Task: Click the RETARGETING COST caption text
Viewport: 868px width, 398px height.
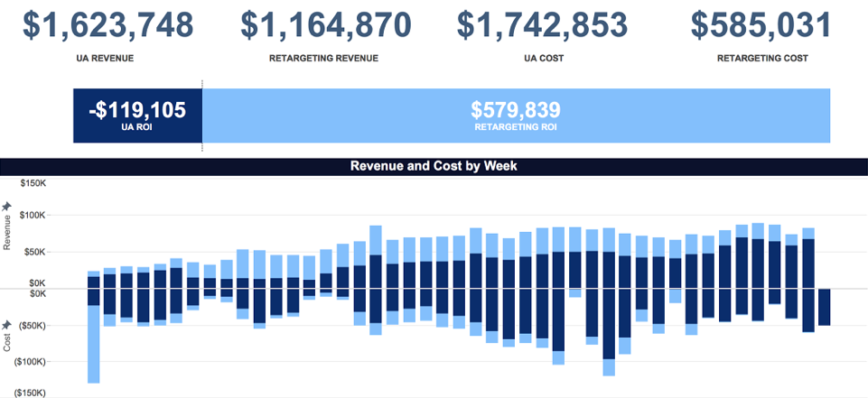Action: 762,59
